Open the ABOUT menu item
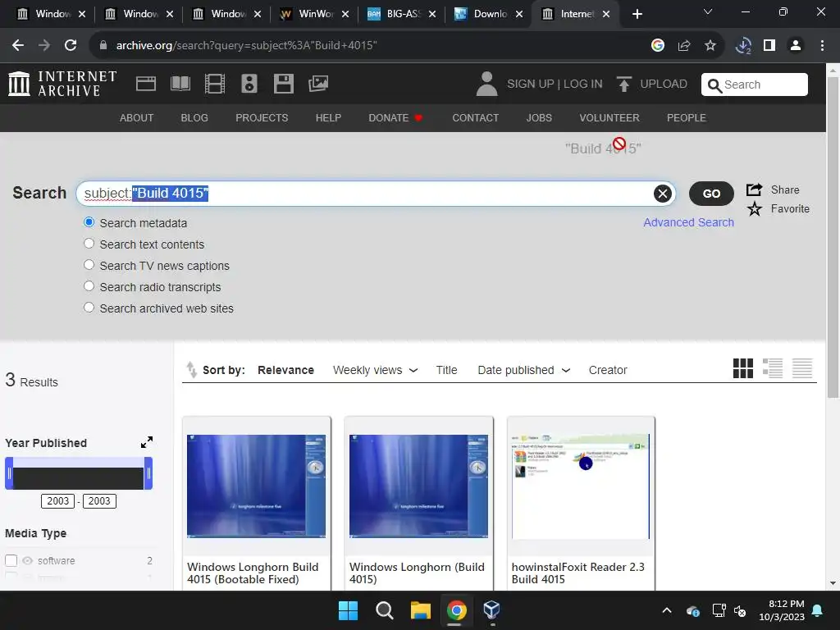Image resolution: width=840 pixels, height=630 pixels. click(x=137, y=118)
